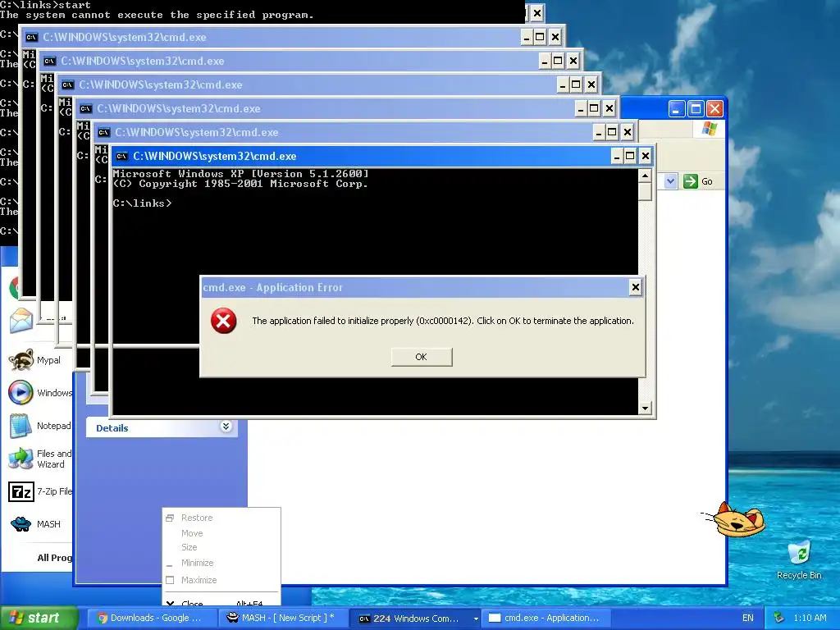Image resolution: width=840 pixels, height=630 pixels.
Task: Select Maximize in the system menu
Action: pyautogui.click(x=221, y=580)
